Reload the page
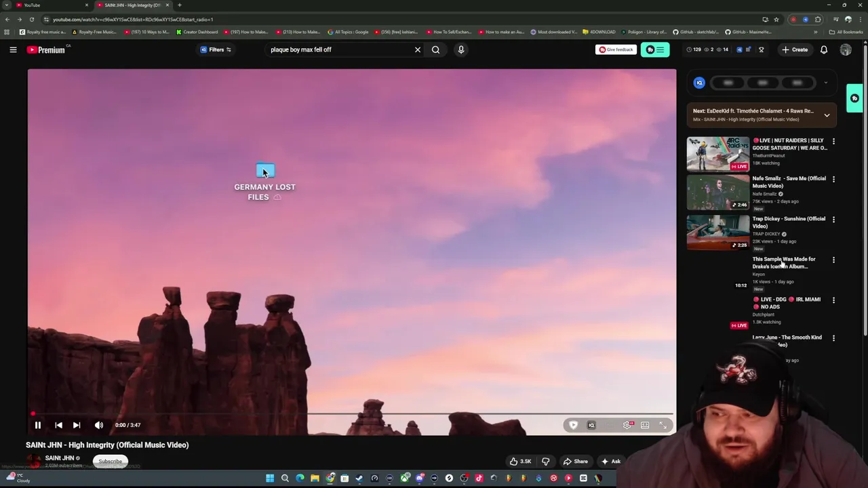868x488 pixels. click(x=31, y=20)
